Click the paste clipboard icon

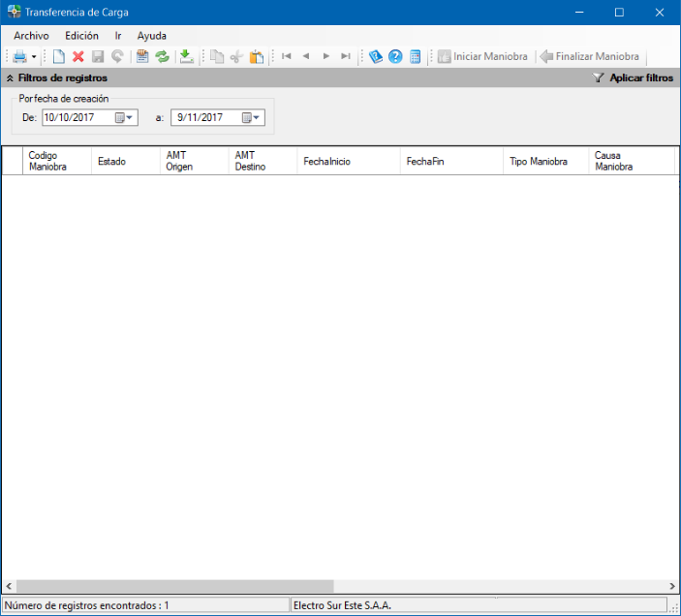(256, 57)
